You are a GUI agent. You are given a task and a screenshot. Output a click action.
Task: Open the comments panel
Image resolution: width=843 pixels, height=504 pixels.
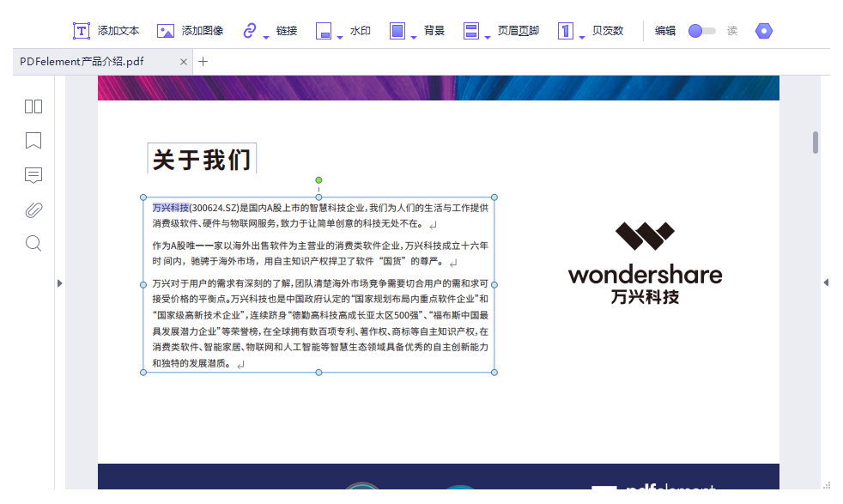pyautogui.click(x=33, y=175)
